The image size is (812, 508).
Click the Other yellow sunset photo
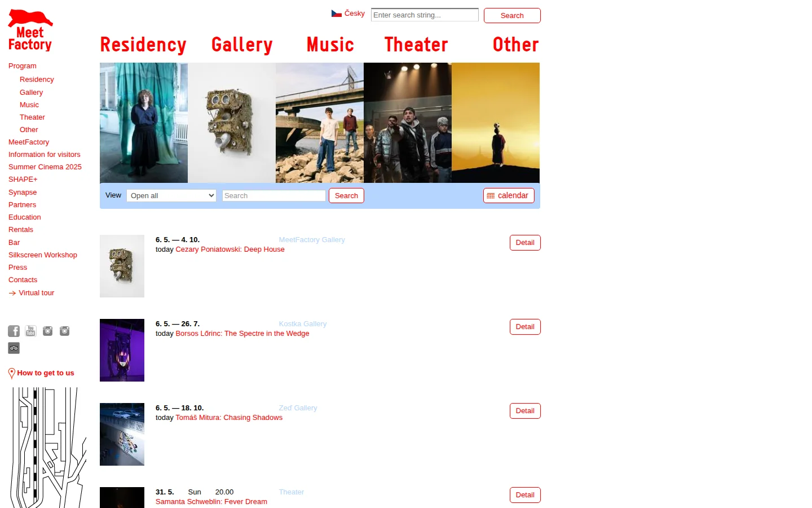(x=496, y=122)
